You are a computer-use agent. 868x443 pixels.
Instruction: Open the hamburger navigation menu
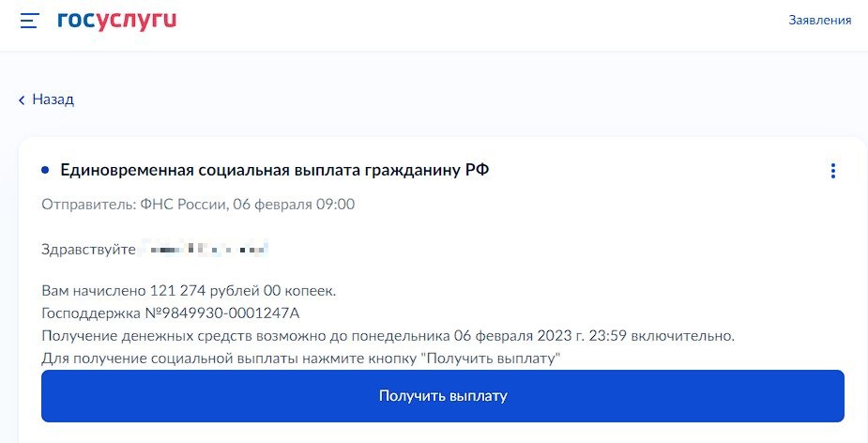pos(29,20)
